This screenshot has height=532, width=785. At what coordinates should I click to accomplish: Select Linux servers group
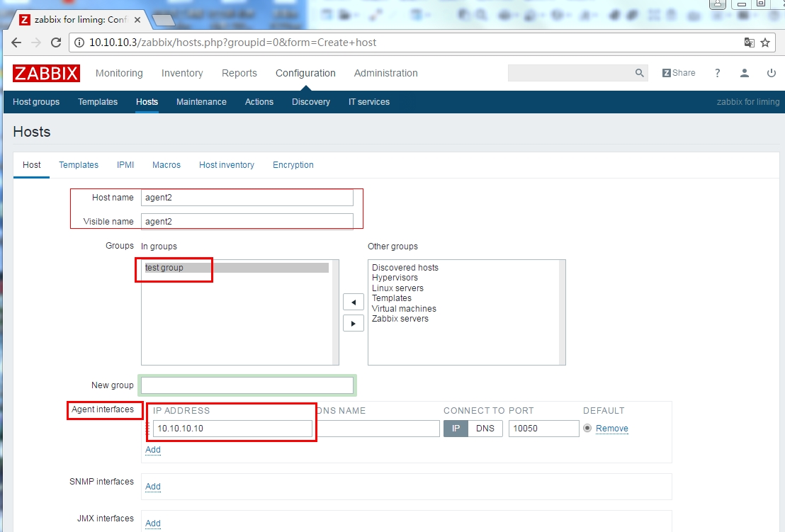tap(397, 288)
